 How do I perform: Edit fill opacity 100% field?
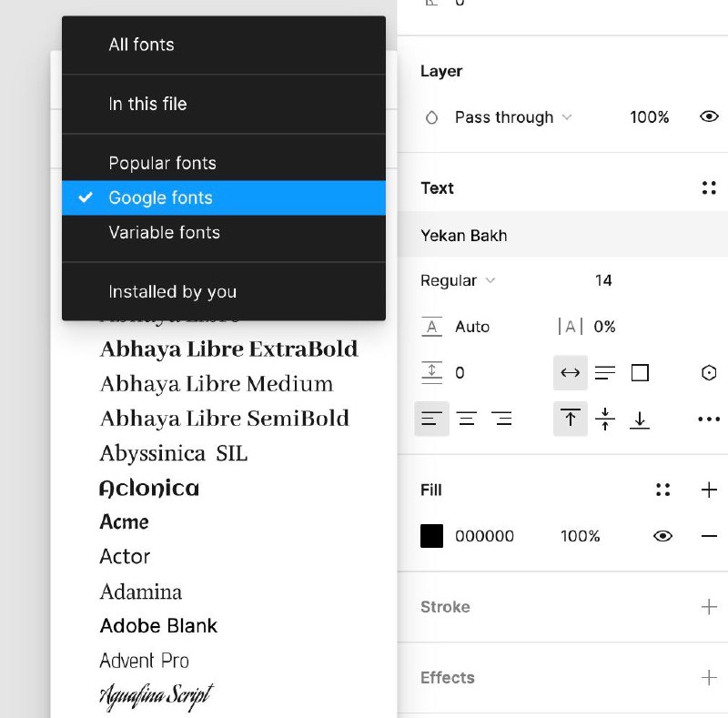click(x=581, y=536)
